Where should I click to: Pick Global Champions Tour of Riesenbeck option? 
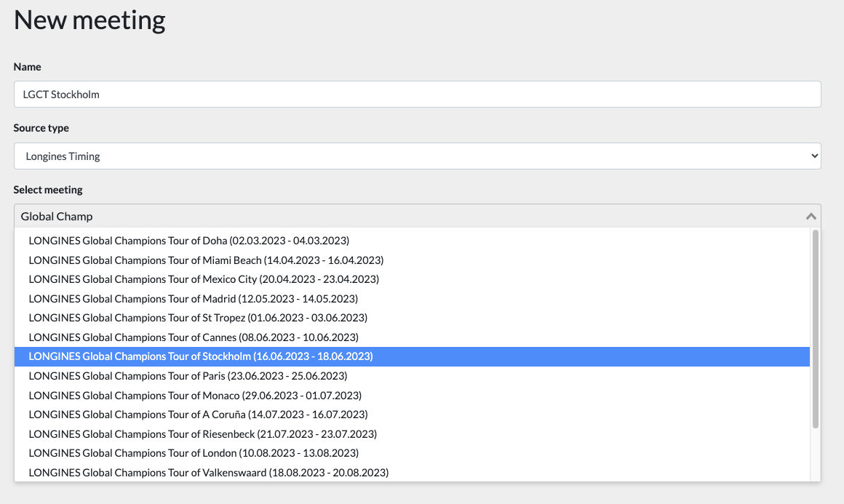(412, 434)
